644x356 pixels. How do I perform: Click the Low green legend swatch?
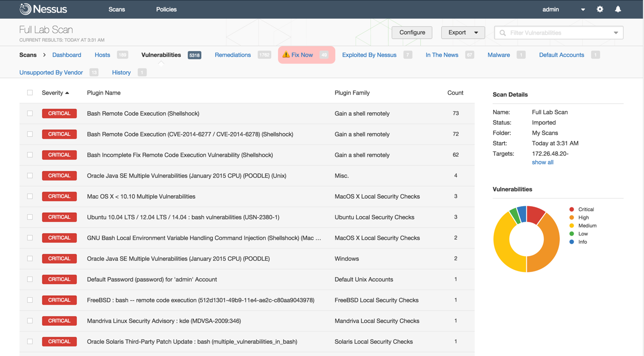572,234
